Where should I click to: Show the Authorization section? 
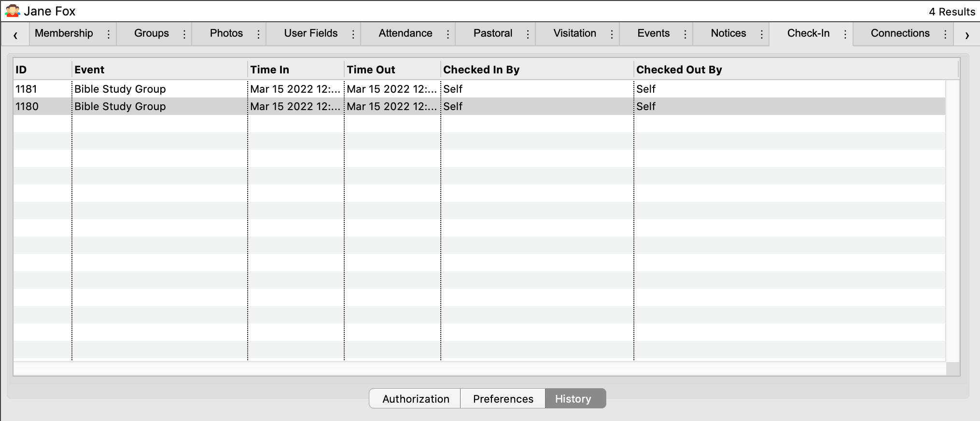415,399
